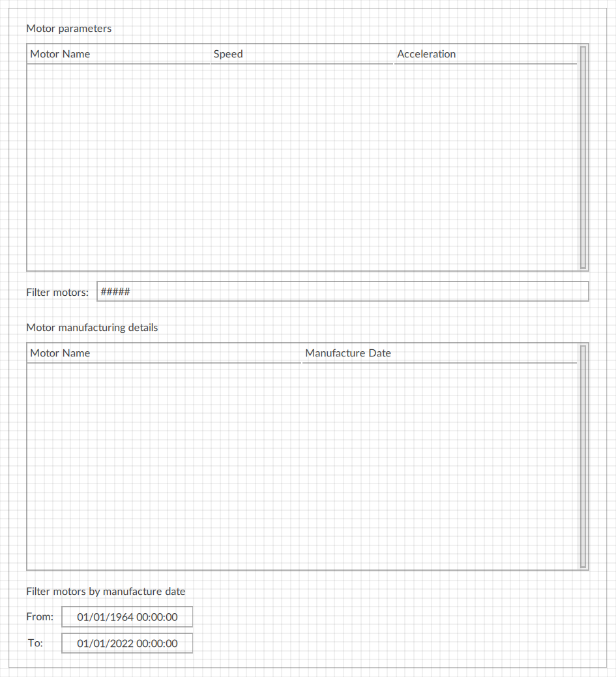This screenshot has width=616, height=677.
Task: Click the To date field showing 01/01/2022
Action: (x=127, y=643)
